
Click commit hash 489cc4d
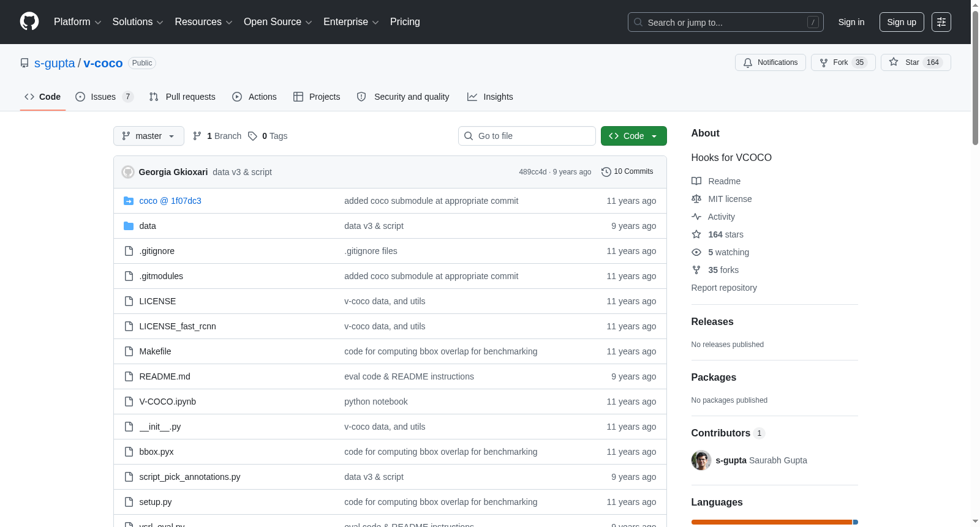point(533,172)
